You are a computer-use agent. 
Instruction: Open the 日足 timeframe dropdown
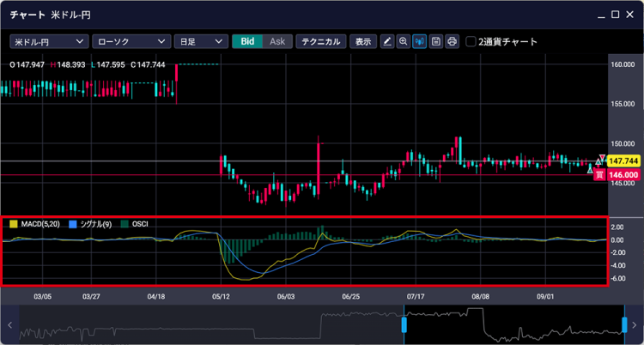tap(200, 41)
